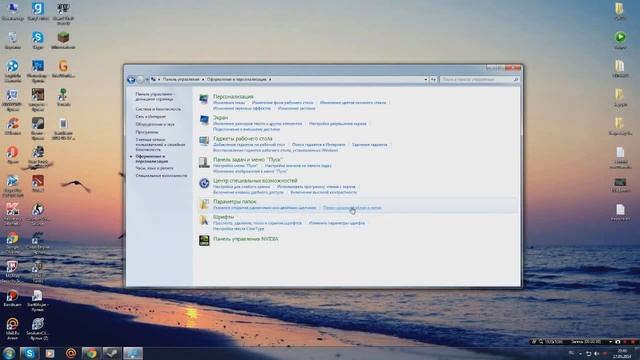Open Часы, язык и регион in sidebar
640x360 pixels.
(x=154, y=168)
